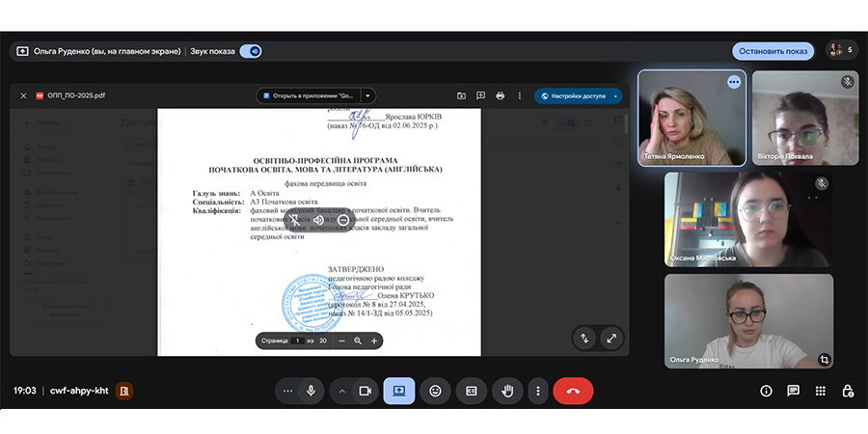
Task: Print the PDF with the printer icon
Action: [x=500, y=95]
